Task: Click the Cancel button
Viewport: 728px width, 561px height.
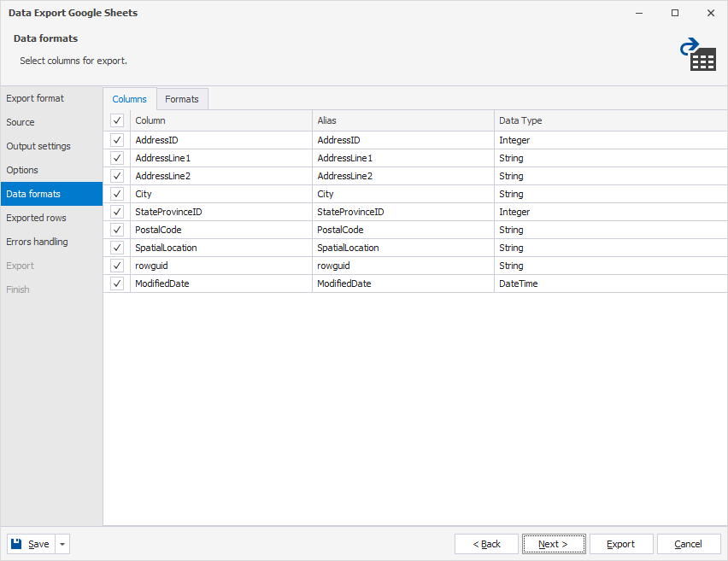Action: click(689, 544)
